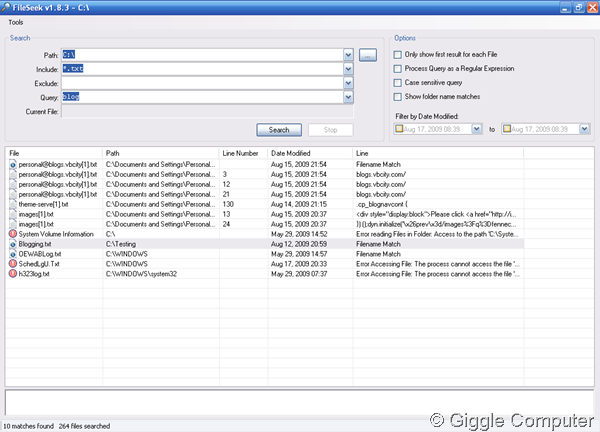Screen dimensions: 600x432
Task: Click the file icon beside theme-serve[1].txt
Action: tap(13, 204)
